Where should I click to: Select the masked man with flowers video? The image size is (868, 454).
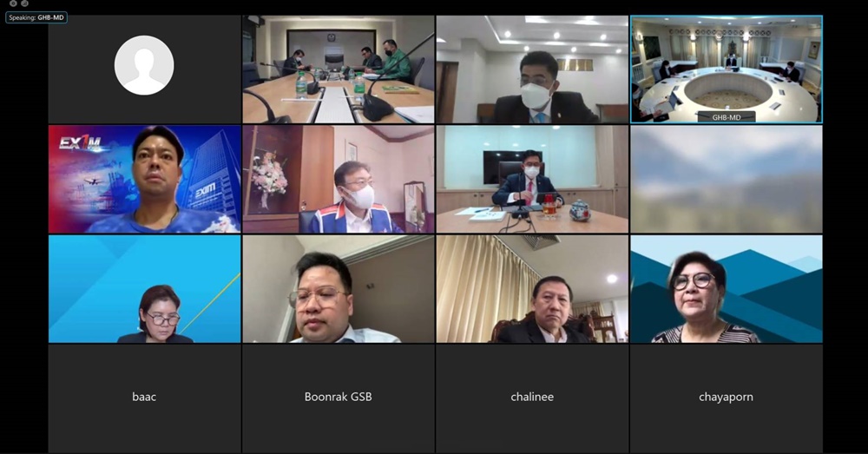[339, 179]
